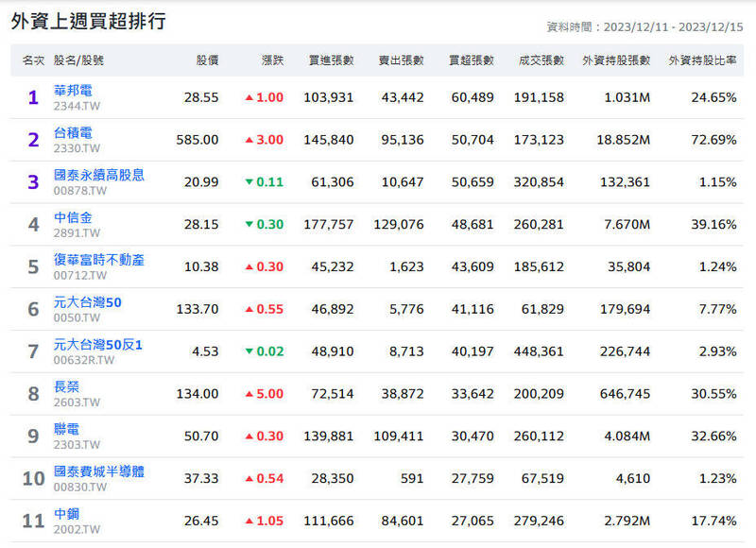
Task: Click the rank 1 number
Action: 33,98
